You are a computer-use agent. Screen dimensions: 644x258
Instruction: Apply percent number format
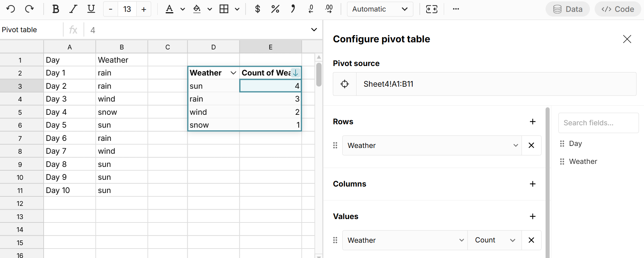pyautogui.click(x=275, y=9)
